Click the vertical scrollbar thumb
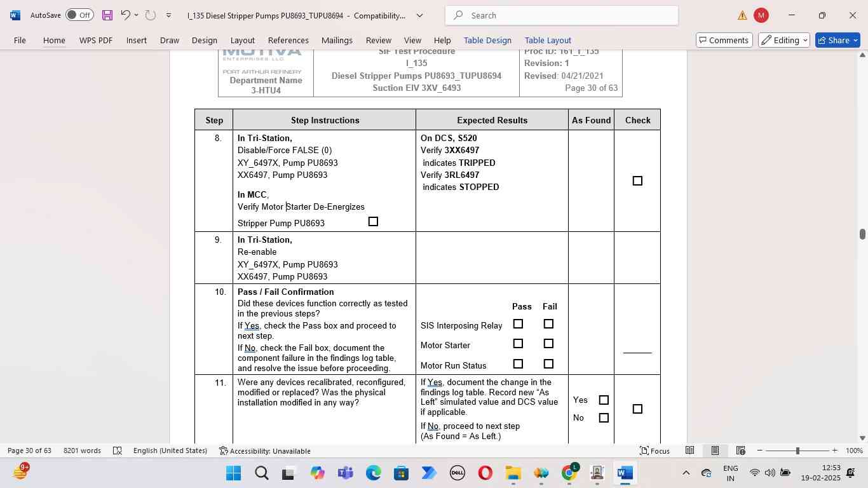Viewport: 868px width, 488px height. pyautogui.click(x=862, y=234)
